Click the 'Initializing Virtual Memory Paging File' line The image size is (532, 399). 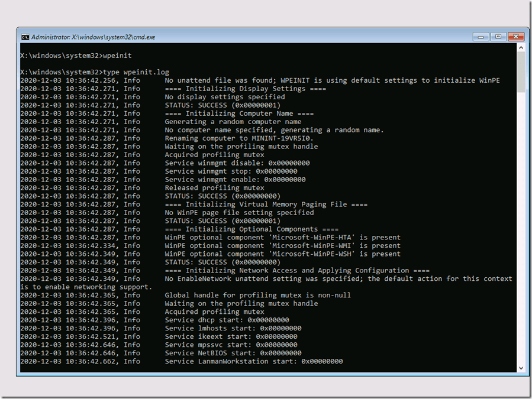click(x=266, y=205)
